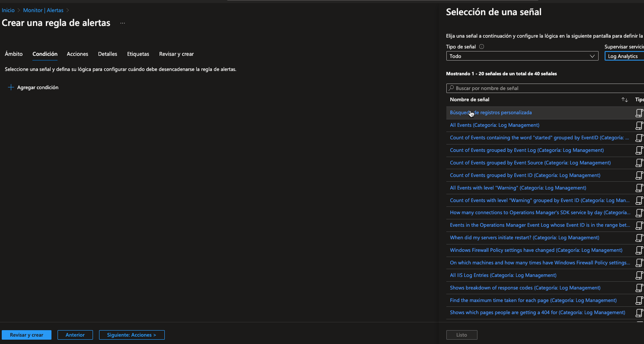Click the Siguiente: Acciones button
Image resolution: width=644 pixels, height=344 pixels.
click(131, 335)
